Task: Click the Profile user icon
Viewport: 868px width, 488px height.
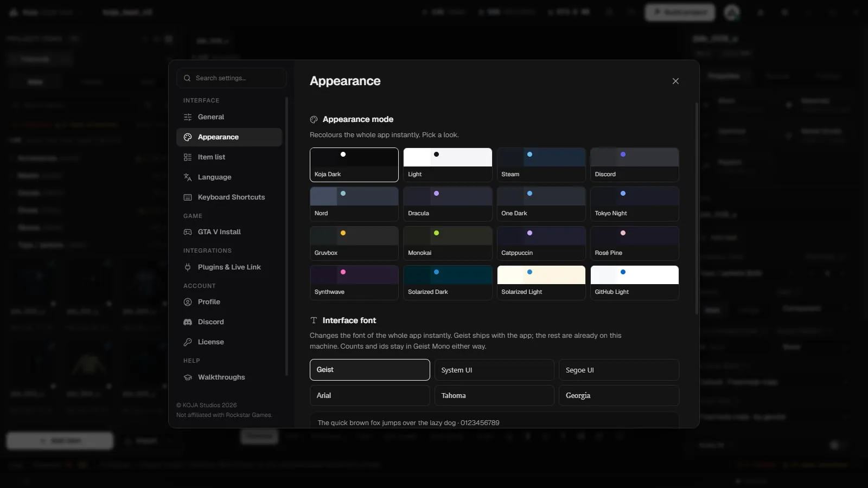Action: (188, 302)
